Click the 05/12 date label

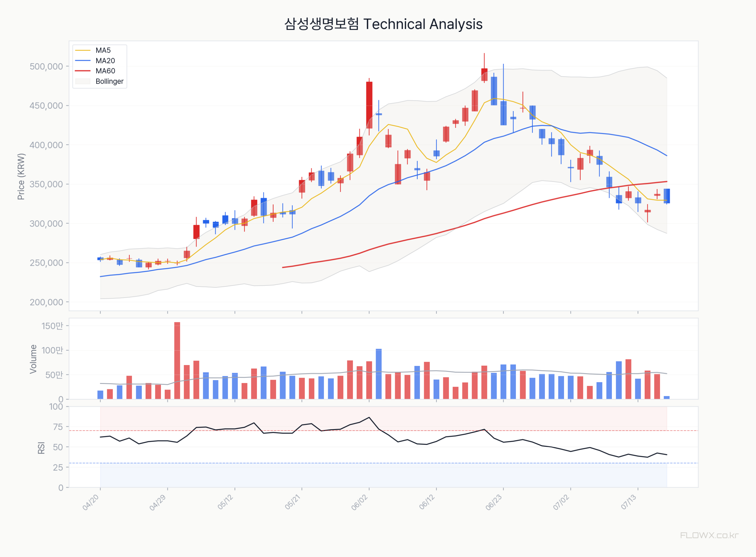click(x=226, y=502)
